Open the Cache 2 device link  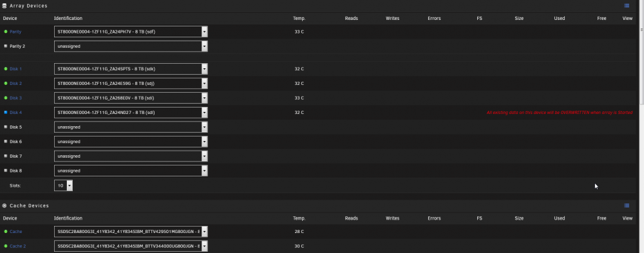pos(17,246)
